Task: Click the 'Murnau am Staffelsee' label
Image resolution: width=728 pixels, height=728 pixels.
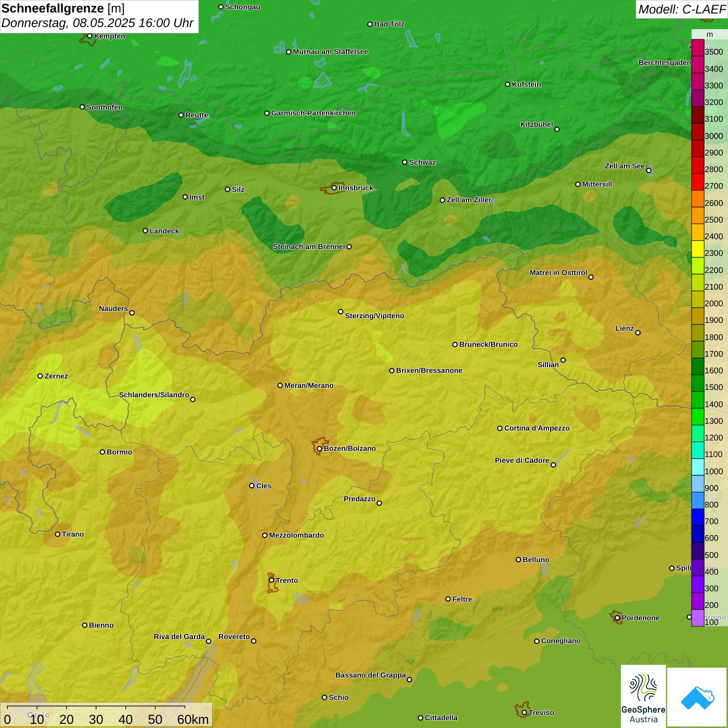Action: pyautogui.click(x=330, y=51)
